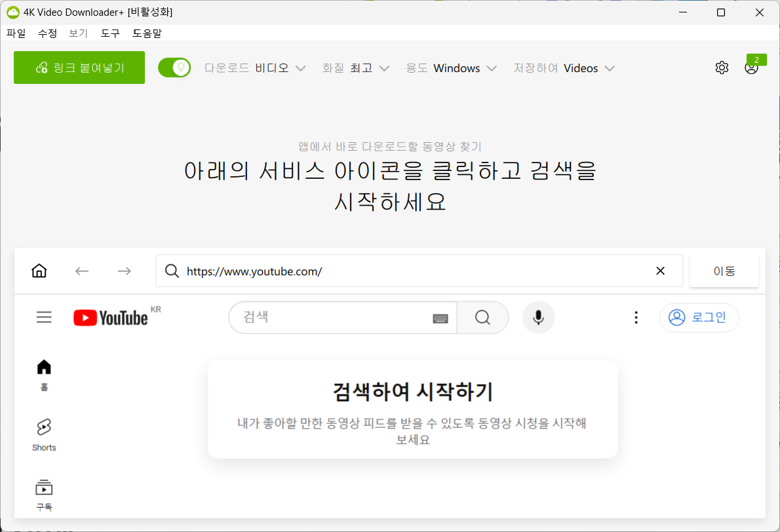Click the 링크 붙여넣기 paste link button
The width and height of the screenshot is (780, 532).
(x=79, y=67)
